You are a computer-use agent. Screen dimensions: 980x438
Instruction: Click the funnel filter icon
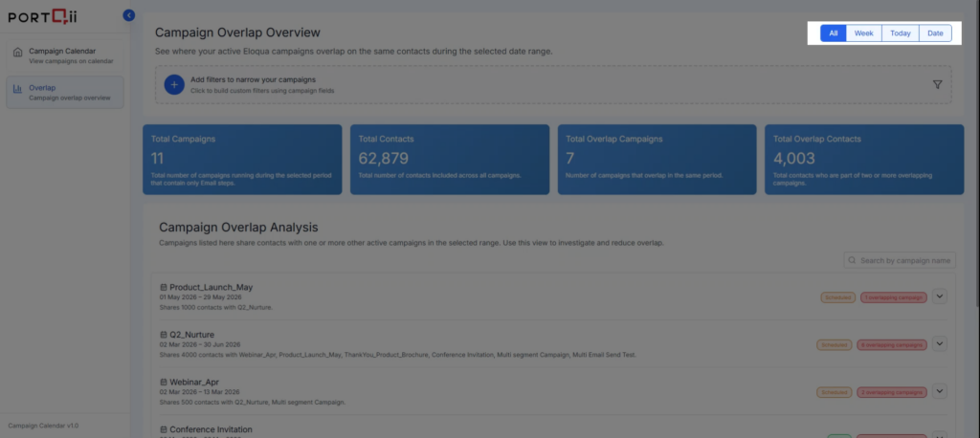click(x=937, y=84)
